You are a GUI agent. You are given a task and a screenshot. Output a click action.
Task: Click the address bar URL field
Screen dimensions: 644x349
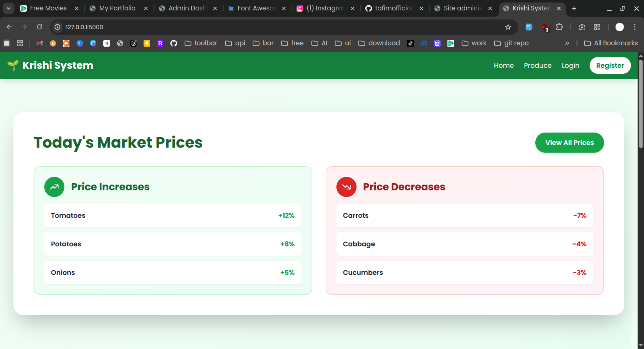pyautogui.click(x=275, y=27)
